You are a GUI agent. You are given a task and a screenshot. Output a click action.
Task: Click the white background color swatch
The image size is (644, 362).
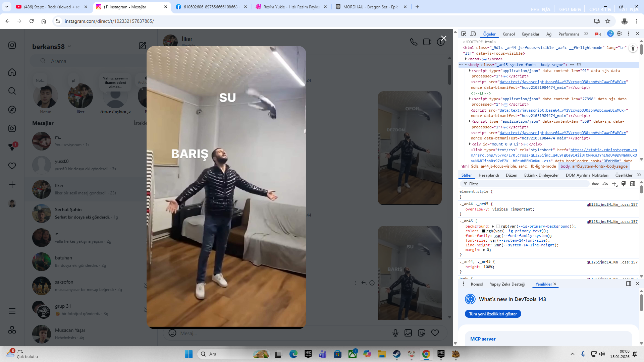tap(498, 227)
